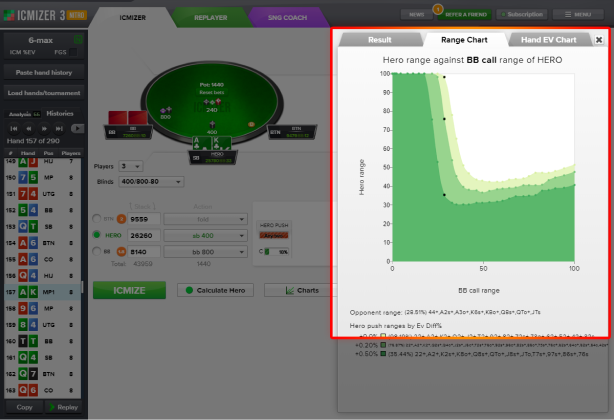Viewport: 614px width, 420px height.
Task: Click BB player's face-down cards
Action: tap(128, 117)
